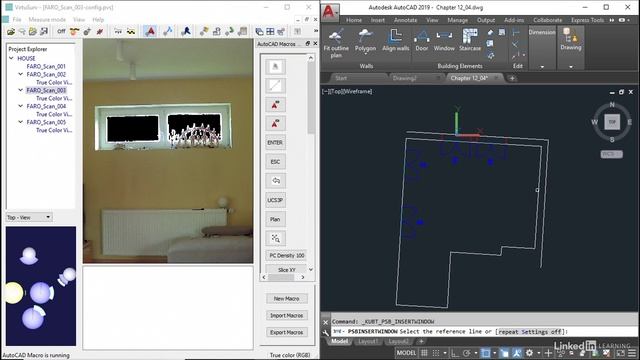Open the Add-ins ribbon tab
Viewport: 640px width, 360px height.
pos(514,20)
